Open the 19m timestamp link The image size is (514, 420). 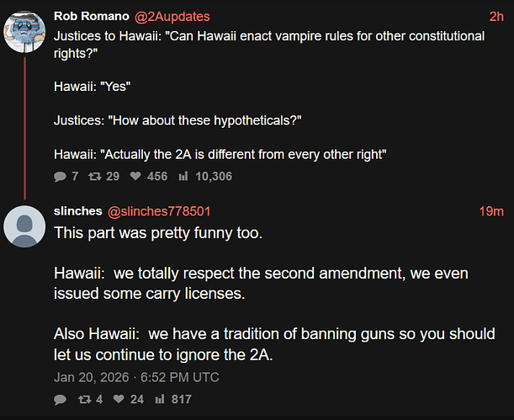coord(491,211)
